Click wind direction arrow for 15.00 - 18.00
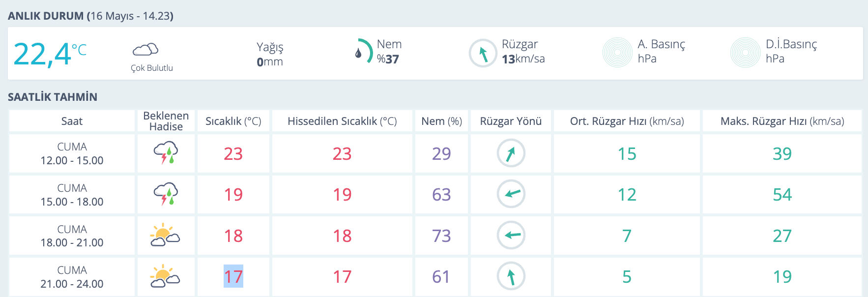868x297 pixels. point(511,194)
